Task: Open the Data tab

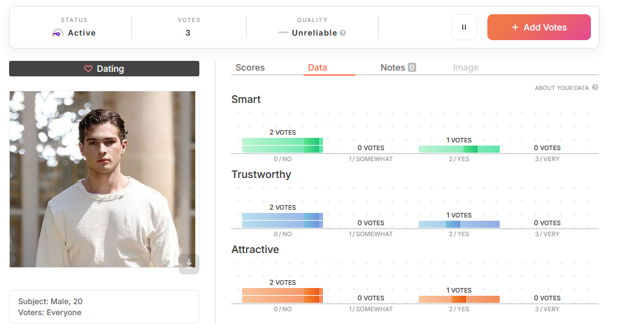Action: coord(318,67)
